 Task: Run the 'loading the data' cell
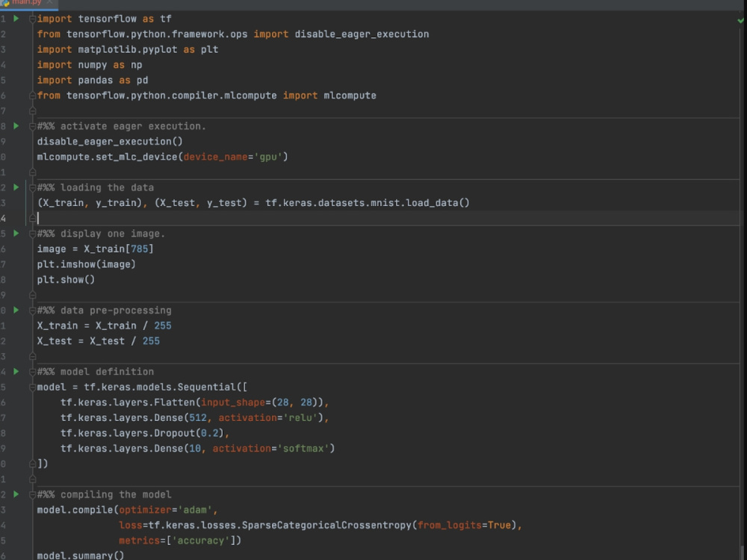(16, 187)
